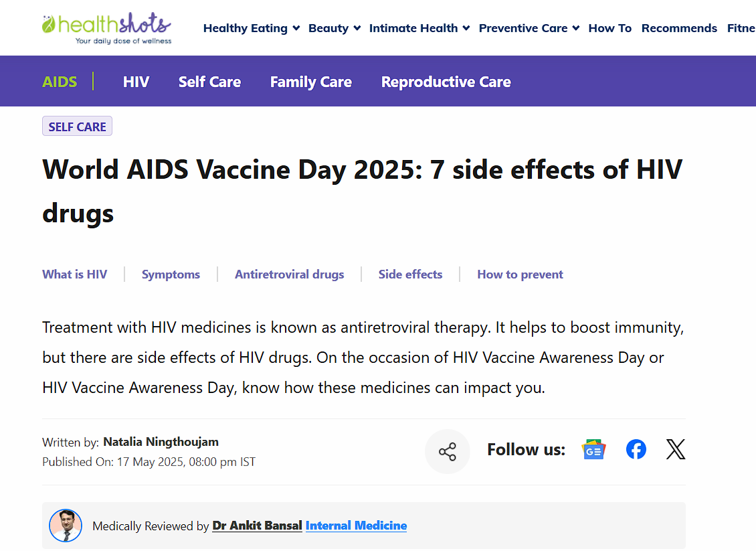
Task: Open the Internal Medicine specialty link
Action: coord(356,526)
